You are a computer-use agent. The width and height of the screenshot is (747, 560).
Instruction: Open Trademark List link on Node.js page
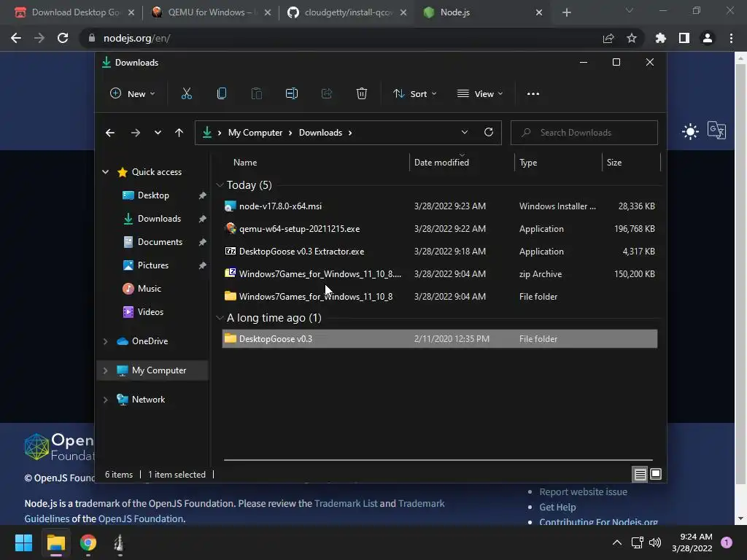click(346, 503)
